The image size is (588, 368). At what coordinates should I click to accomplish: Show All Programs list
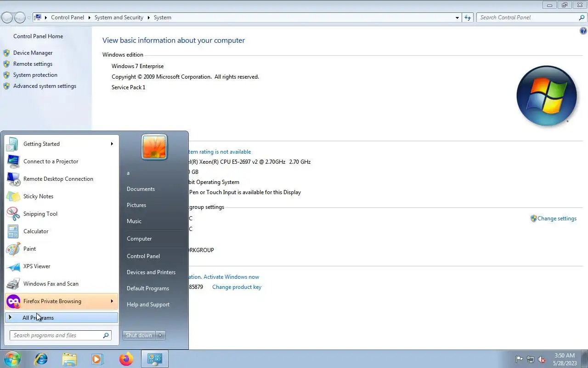click(x=62, y=318)
